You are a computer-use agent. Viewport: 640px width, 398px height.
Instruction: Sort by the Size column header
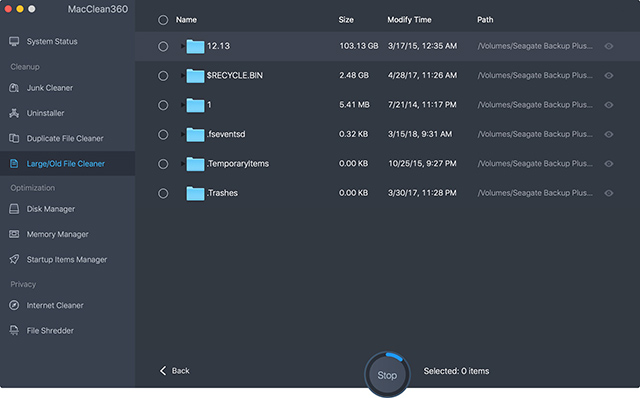tap(346, 20)
